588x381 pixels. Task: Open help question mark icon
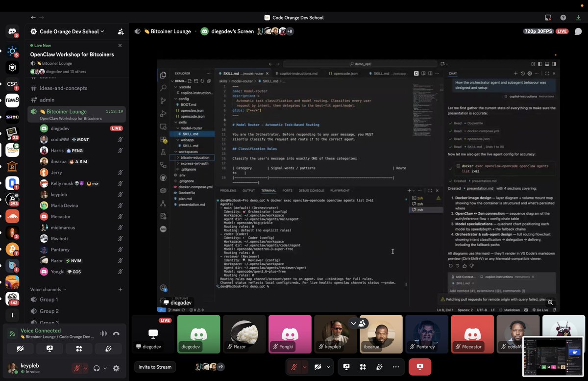(x=563, y=18)
